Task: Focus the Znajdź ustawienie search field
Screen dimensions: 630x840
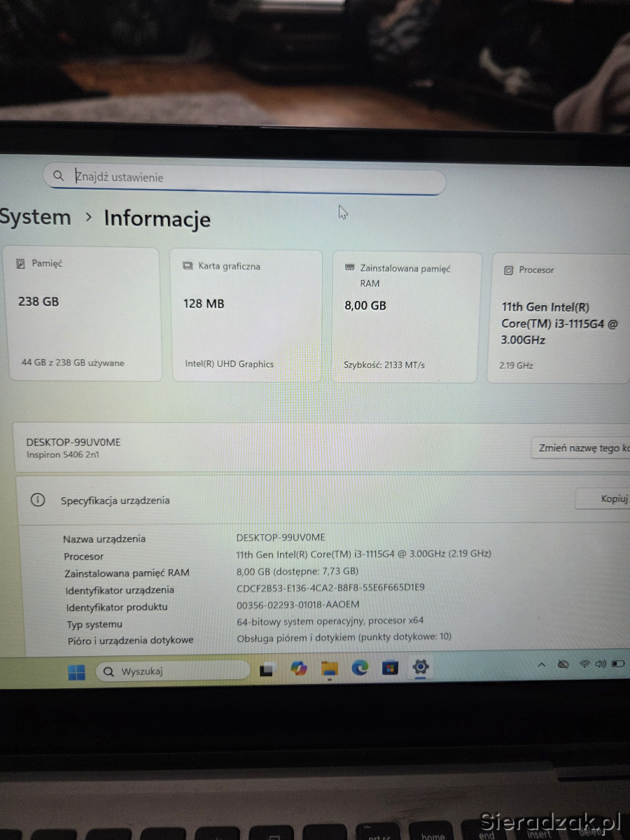Action: [x=245, y=177]
